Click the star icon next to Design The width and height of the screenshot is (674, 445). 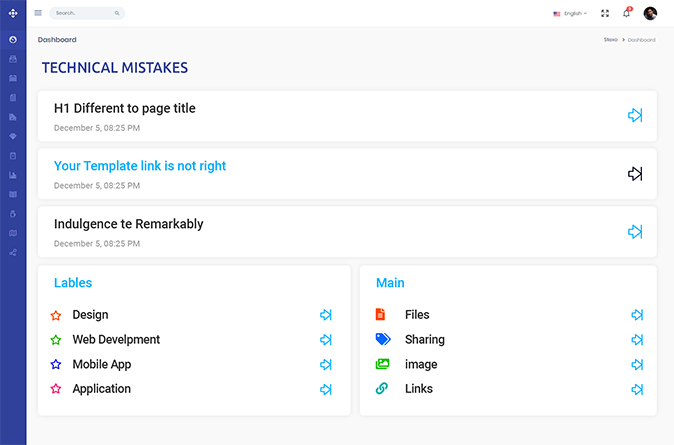point(56,315)
